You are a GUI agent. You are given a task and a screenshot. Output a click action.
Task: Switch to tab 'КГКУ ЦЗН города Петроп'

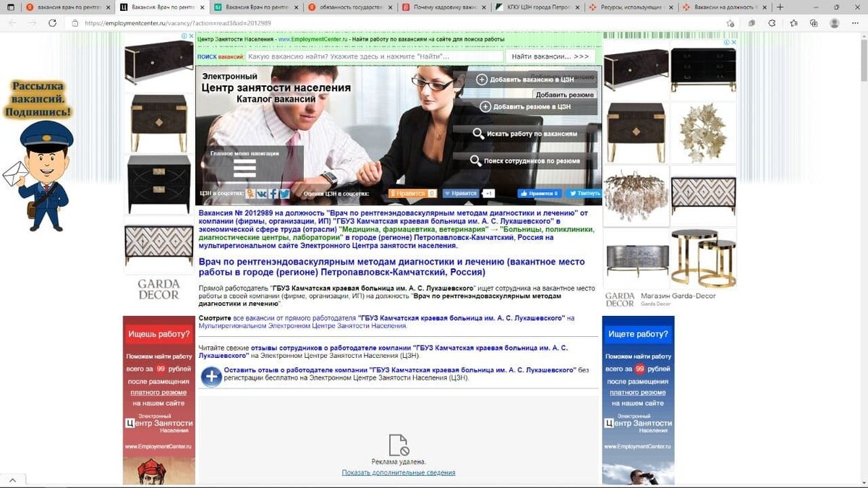coord(539,7)
